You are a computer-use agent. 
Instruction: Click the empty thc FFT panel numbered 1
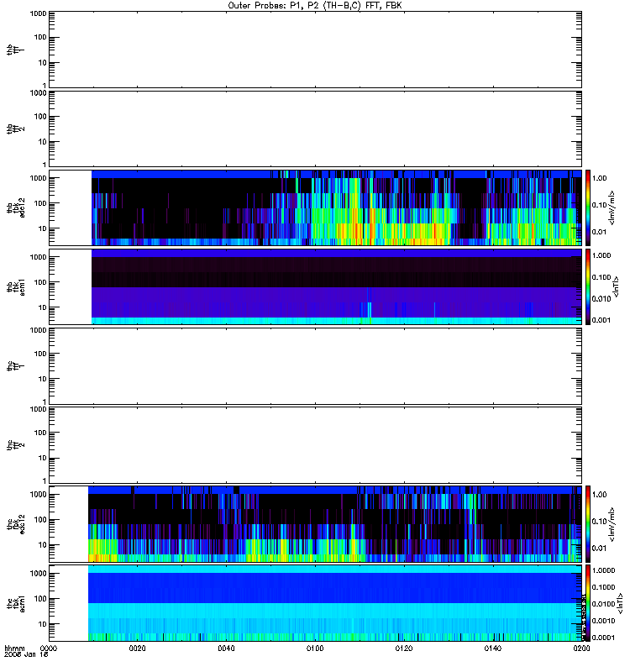pos(316,366)
